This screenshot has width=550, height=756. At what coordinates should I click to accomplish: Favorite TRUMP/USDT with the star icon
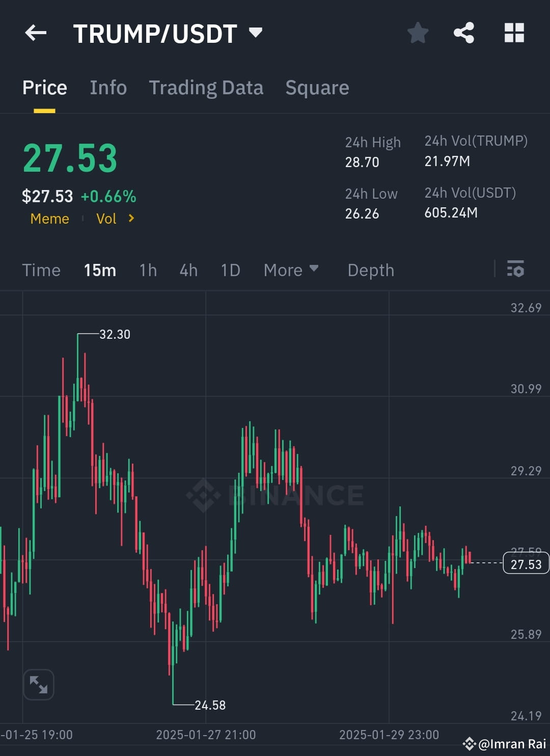(x=418, y=32)
